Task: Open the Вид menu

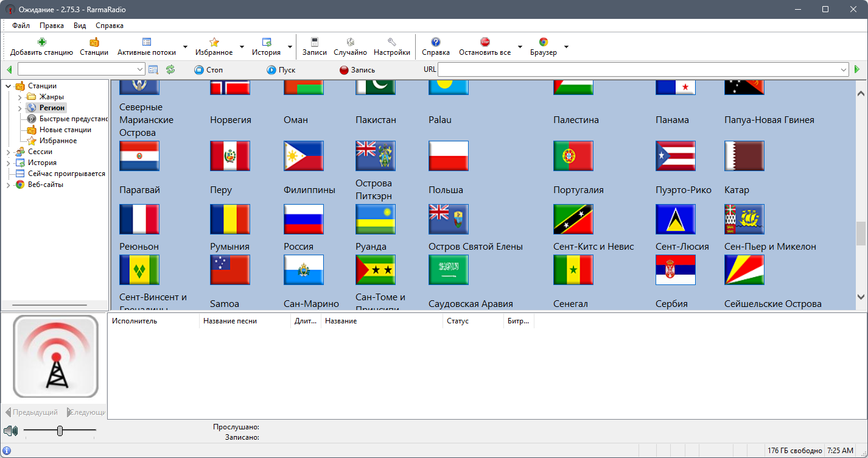Action: pos(80,26)
